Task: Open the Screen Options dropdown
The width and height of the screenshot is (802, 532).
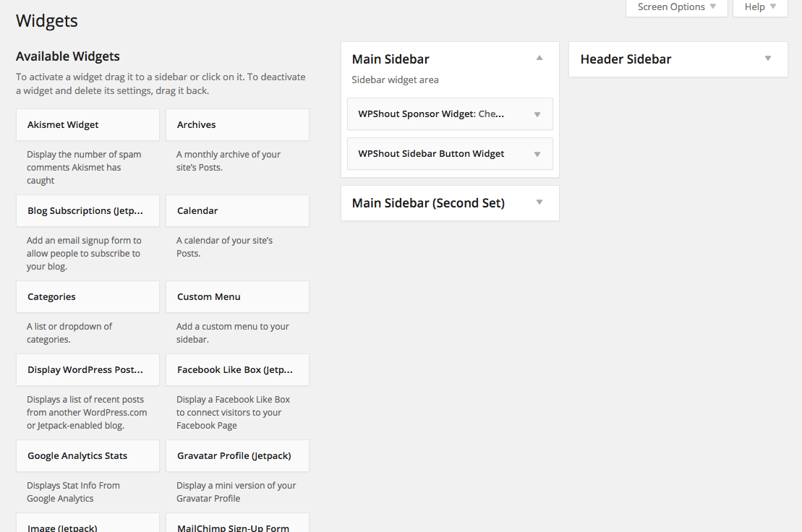Action: (x=674, y=7)
